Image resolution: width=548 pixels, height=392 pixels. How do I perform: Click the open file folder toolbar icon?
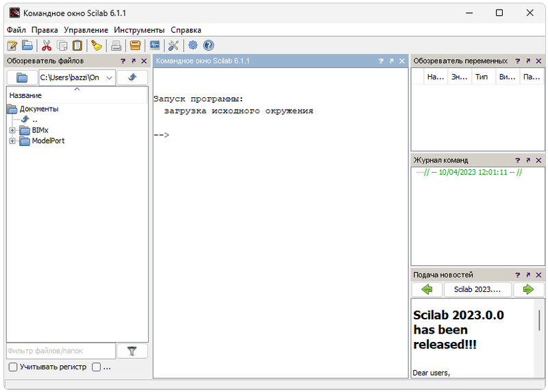pos(27,46)
